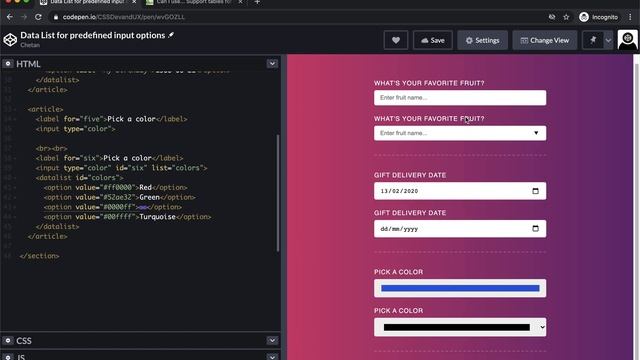Open the black color picker swatch
The width and height of the screenshot is (640, 360).
(456, 327)
